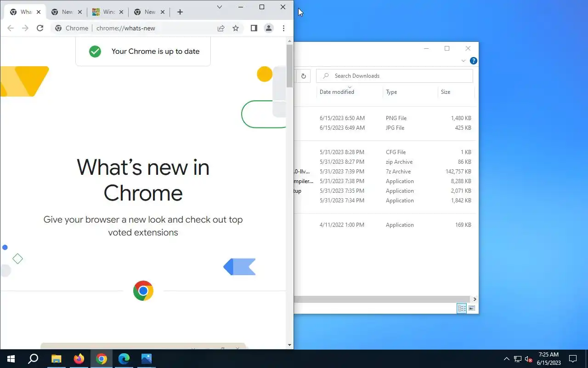Select the JPG File row
This screenshot has width=588, height=368.
[x=384, y=128]
